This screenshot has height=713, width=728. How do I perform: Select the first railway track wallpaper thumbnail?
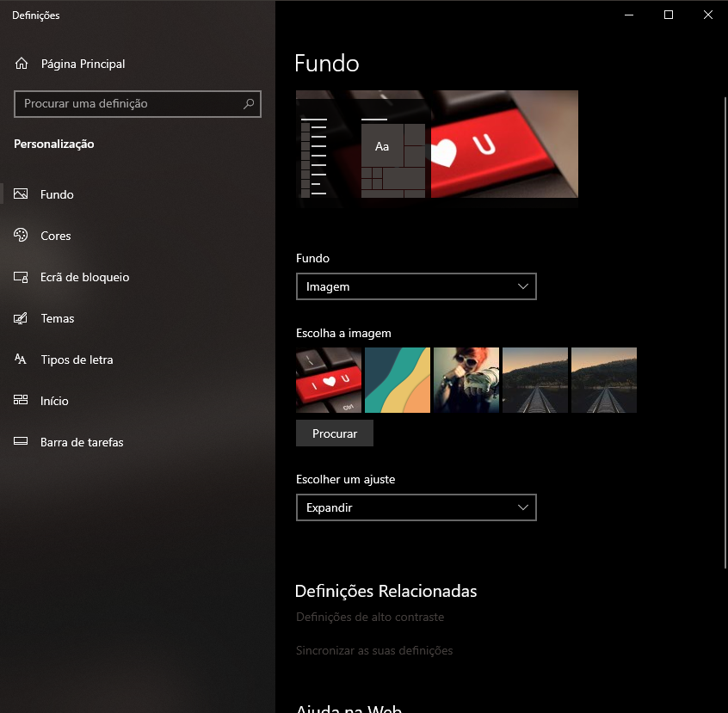[535, 380]
